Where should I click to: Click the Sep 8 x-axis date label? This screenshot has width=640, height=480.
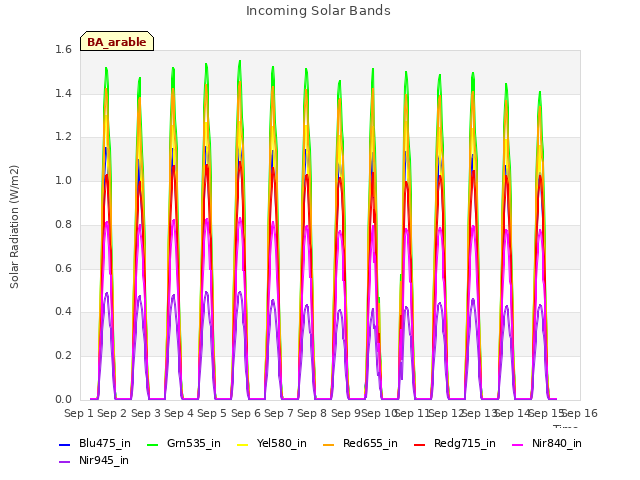(312, 413)
